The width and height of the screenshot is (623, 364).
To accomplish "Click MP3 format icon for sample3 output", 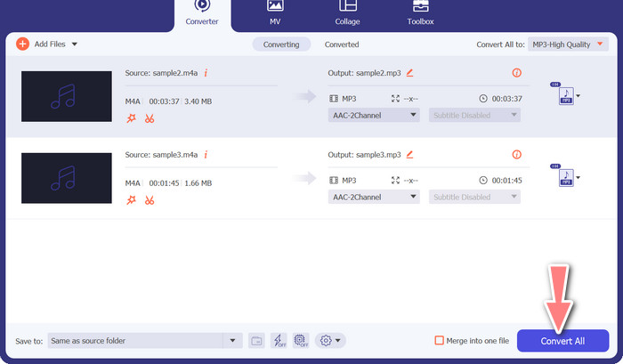I will point(334,181).
